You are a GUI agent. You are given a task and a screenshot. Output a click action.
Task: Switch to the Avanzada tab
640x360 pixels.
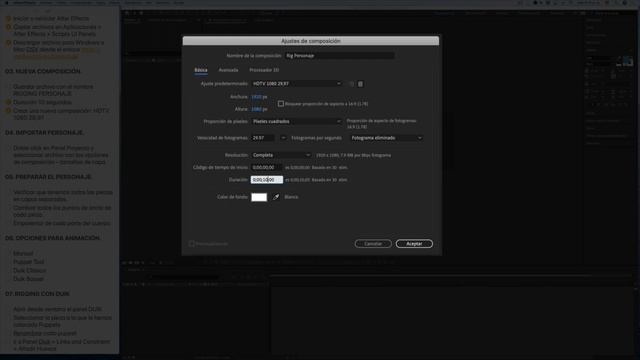pyautogui.click(x=228, y=70)
